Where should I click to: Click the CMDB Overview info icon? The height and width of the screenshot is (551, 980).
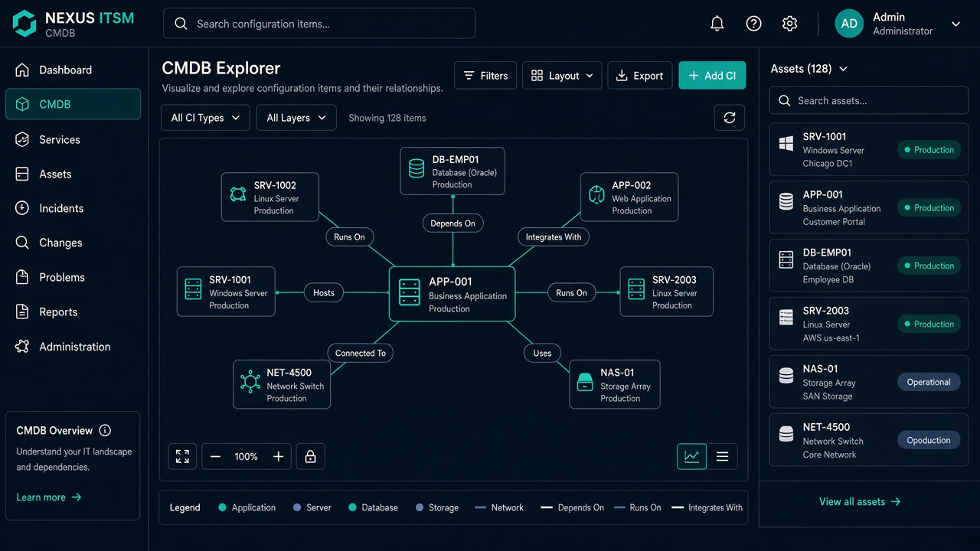[x=105, y=430]
